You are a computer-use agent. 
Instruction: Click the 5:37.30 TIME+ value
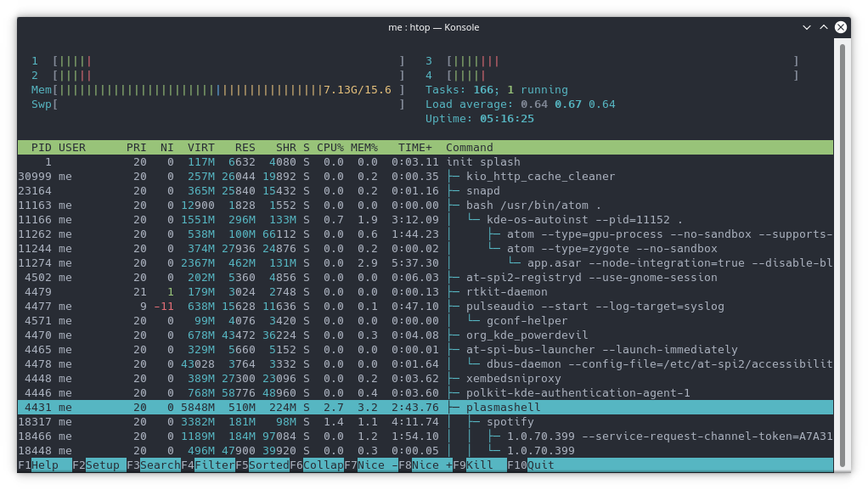pos(414,262)
